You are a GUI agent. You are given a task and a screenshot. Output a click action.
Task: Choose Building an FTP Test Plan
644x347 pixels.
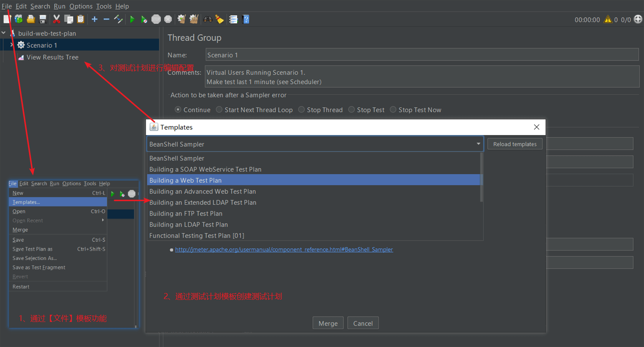point(314,214)
